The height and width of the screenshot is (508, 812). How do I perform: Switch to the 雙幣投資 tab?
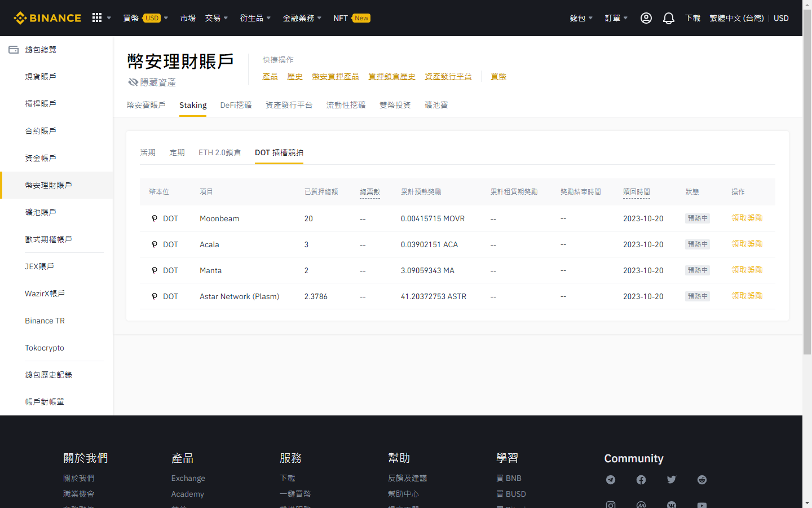395,105
